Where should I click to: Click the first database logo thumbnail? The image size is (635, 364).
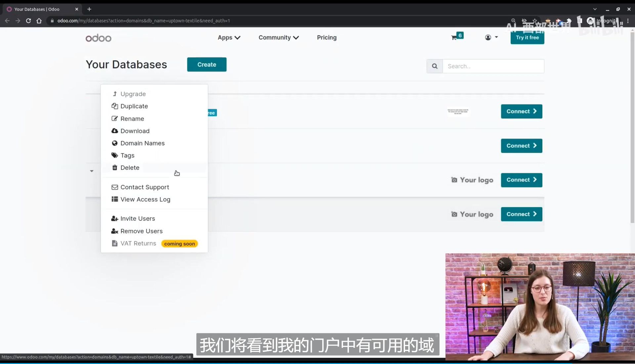point(458,111)
